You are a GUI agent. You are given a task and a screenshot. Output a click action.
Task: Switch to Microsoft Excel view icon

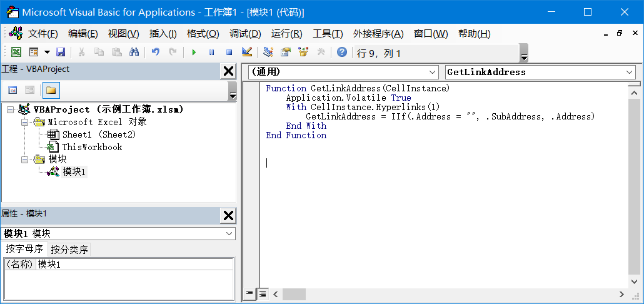(x=16, y=52)
